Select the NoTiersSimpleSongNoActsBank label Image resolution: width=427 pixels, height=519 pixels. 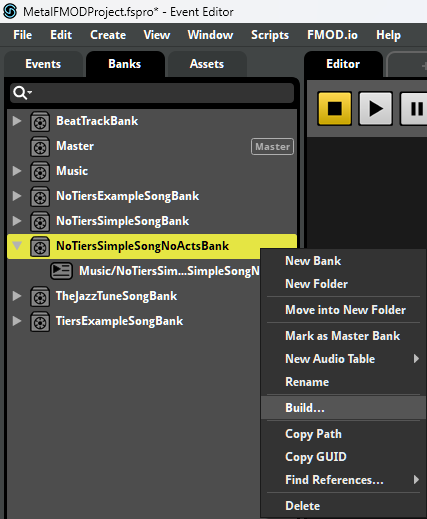(x=142, y=246)
